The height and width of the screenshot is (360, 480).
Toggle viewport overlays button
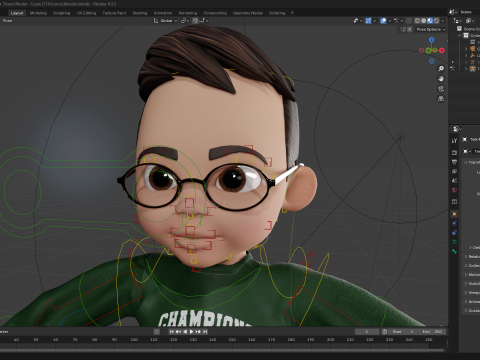(x=383, y=21)
